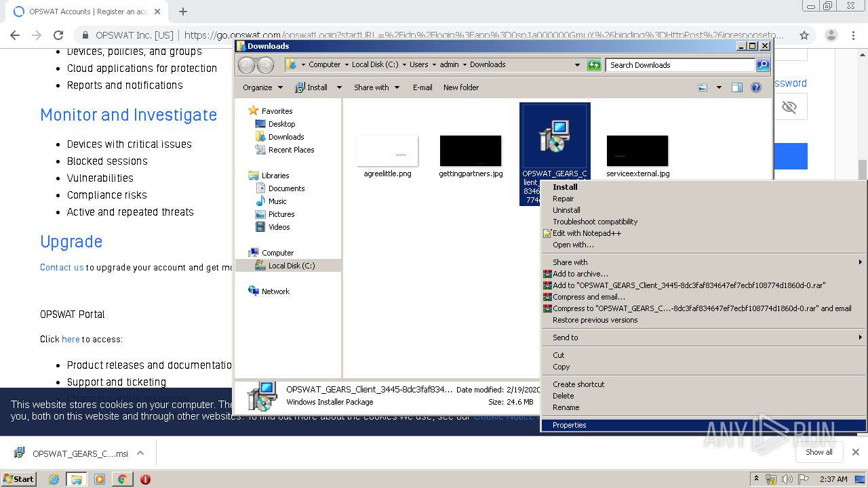Click the address bar refresh icon

[x=594, y=65]
